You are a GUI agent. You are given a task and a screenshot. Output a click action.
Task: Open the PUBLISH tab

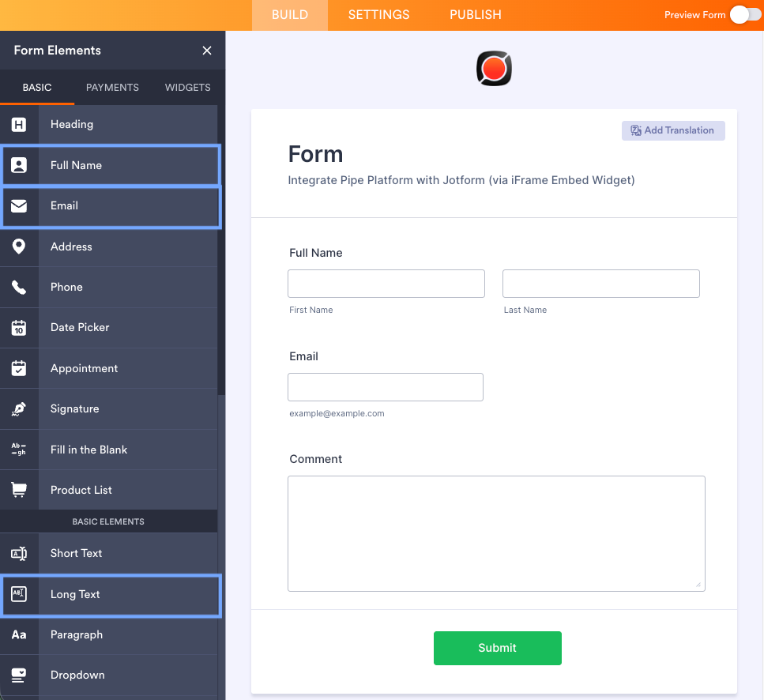pos(475,15)
